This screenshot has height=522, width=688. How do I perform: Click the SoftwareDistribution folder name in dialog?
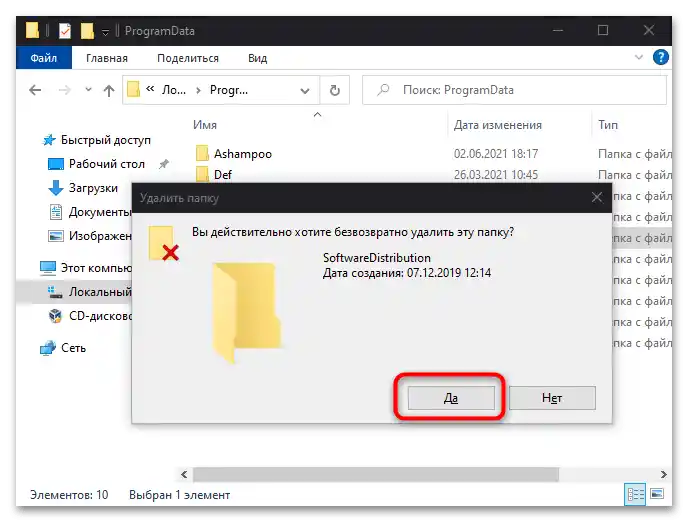click(x=376, y=257)
